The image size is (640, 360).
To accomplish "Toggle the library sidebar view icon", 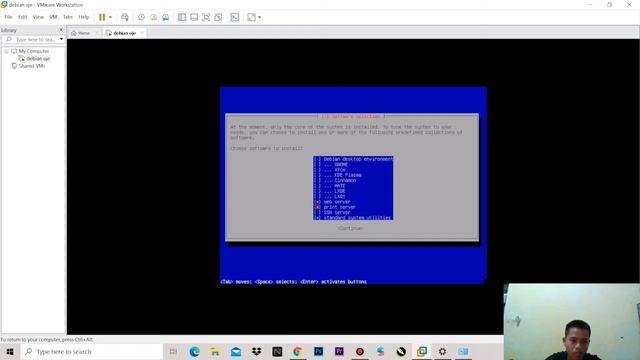I will pyautogui.click(x=182, y=17).
